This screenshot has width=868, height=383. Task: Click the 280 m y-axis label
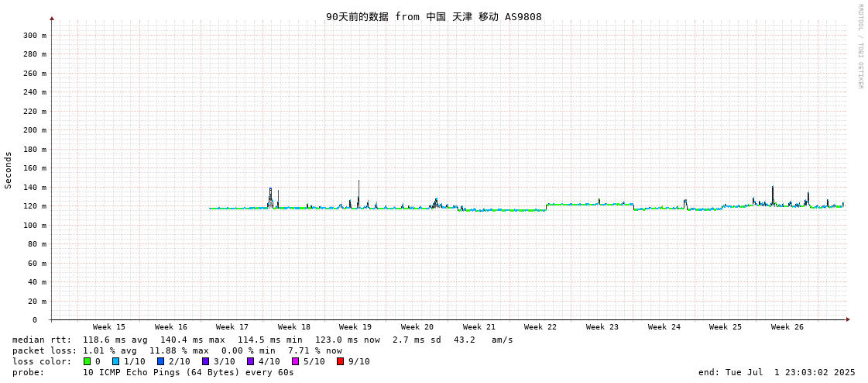[35, 54]
